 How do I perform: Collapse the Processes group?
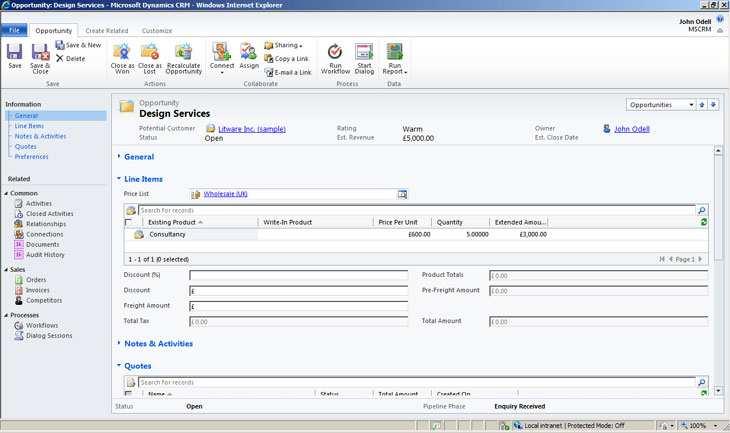tap(7, 315)
